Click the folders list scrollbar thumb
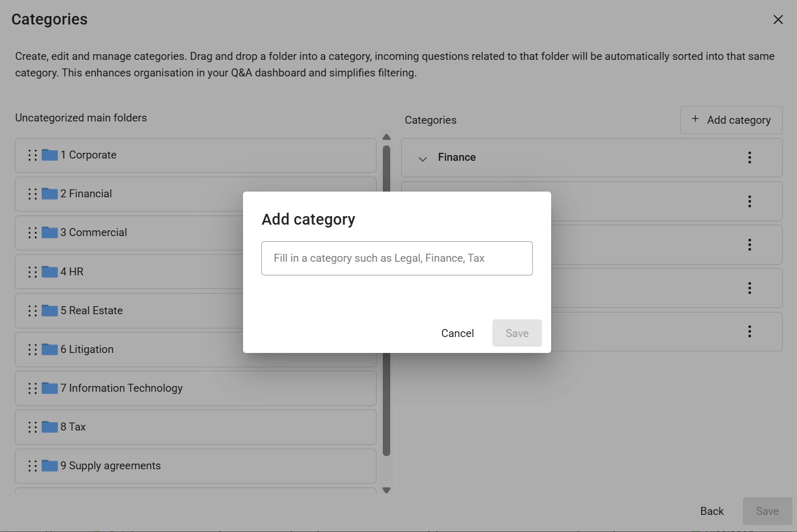Image resolution: width=797 pixels, height=532 pixels. pos(386,300)
